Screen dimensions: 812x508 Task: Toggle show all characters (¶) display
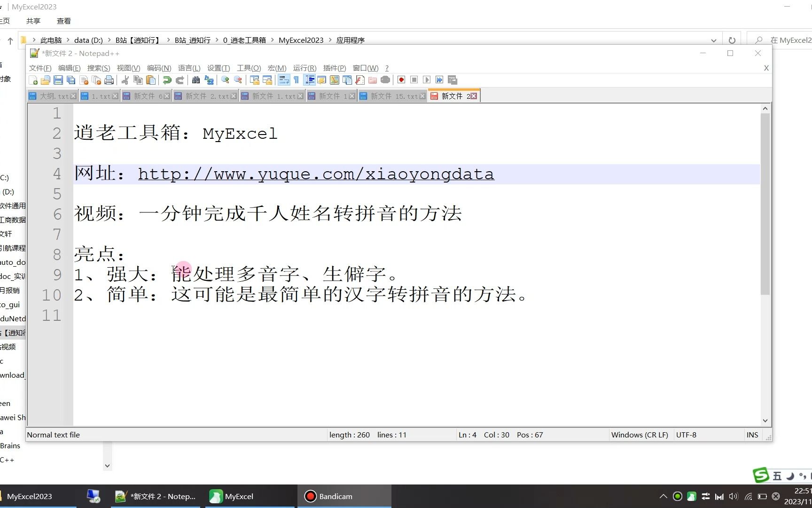[x=296, y=80]
